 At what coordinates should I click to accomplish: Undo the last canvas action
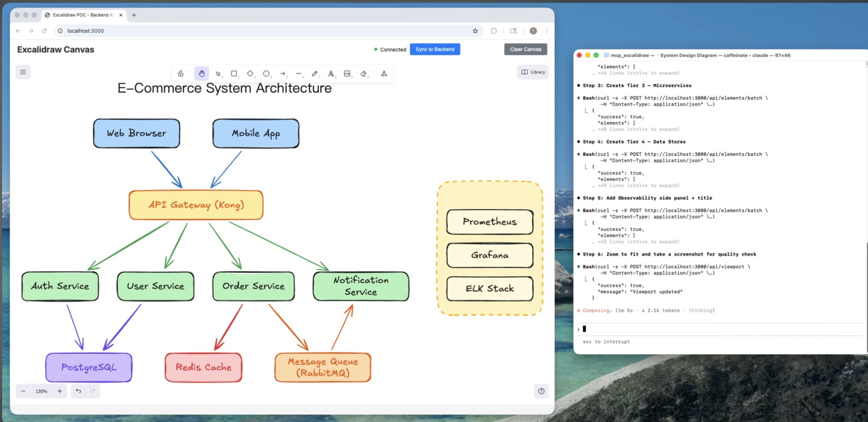tap(78, 391)
